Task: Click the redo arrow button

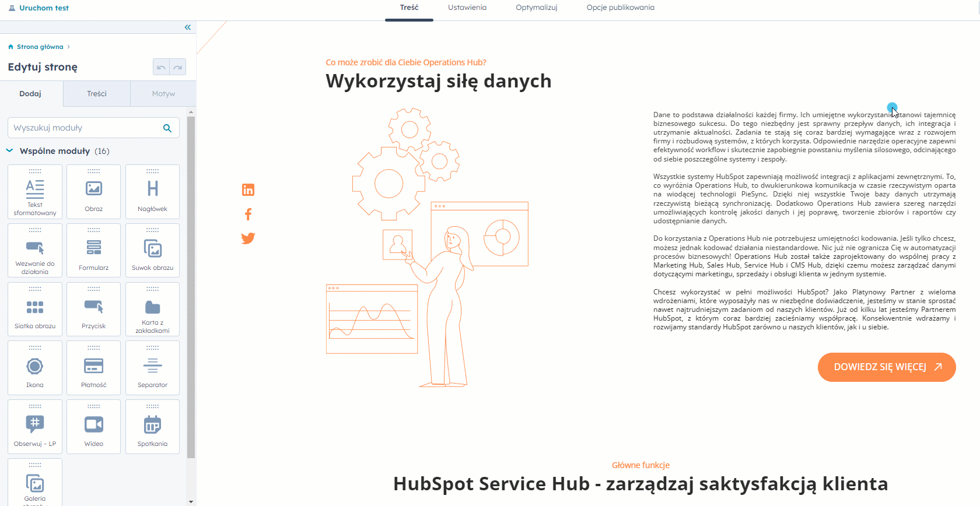Action: [177, 67]
